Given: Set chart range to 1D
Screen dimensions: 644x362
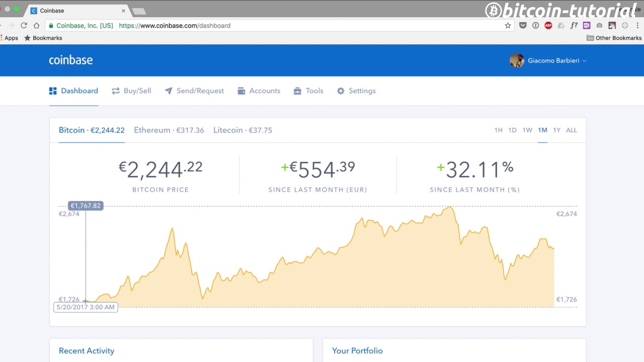Looking at the screenshot, I should (x=512, y=130).
